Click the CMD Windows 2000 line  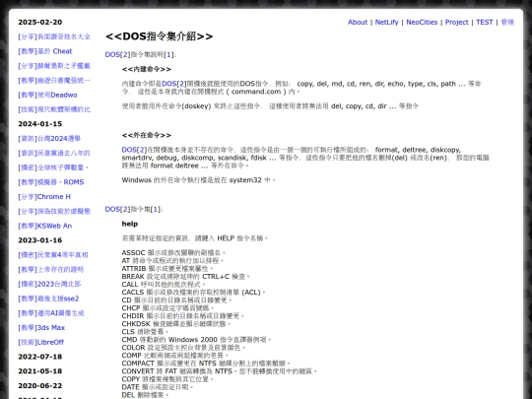196,340
